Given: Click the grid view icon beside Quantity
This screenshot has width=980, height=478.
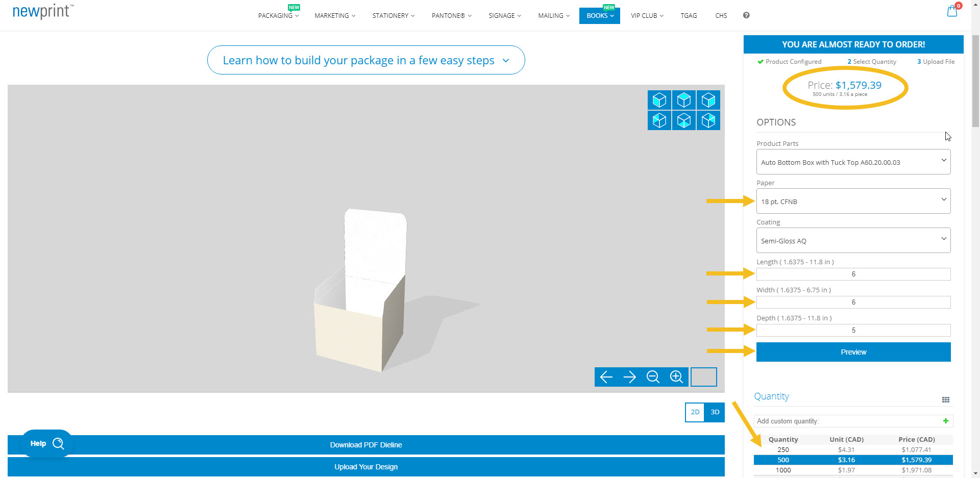Looking at the screenshot, I should (x=946, y=400).
